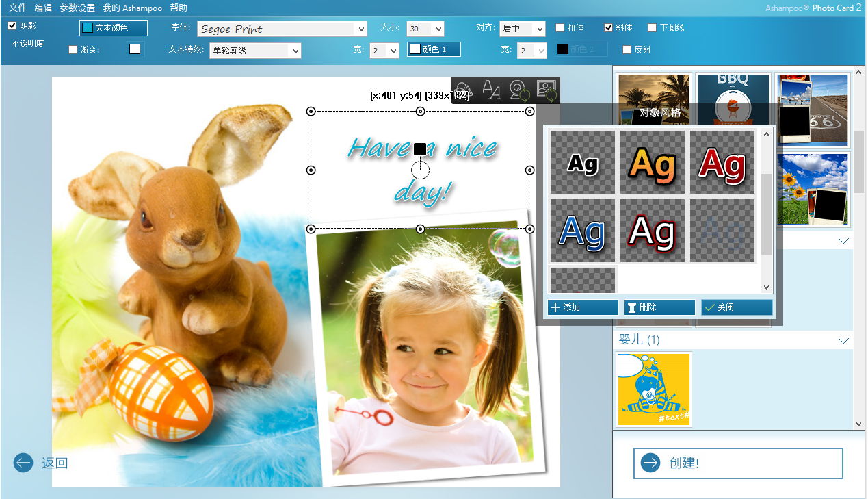Viewport: 868px width, 499px height.
Task: Open the 参数设置 menu
Action: (77, 8)
